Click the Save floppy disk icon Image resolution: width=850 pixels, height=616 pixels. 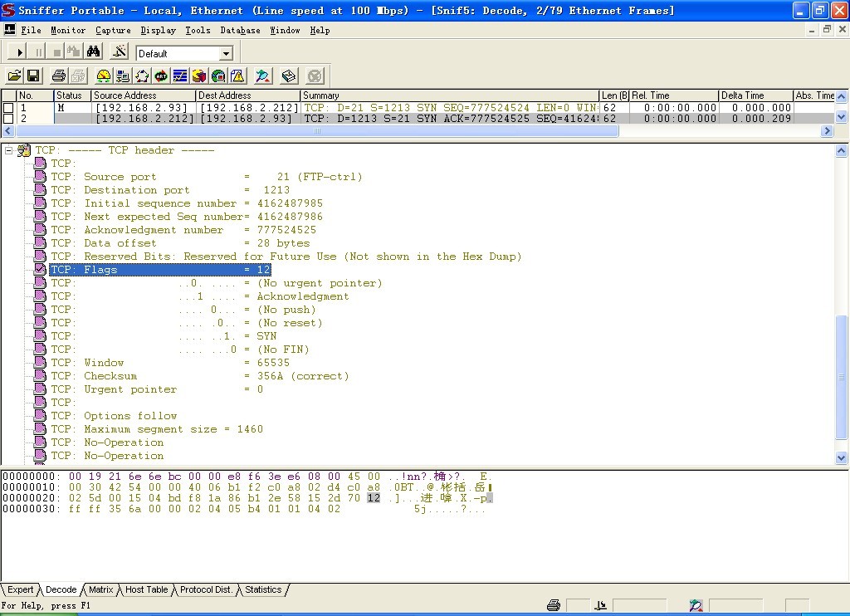(33, 76)
